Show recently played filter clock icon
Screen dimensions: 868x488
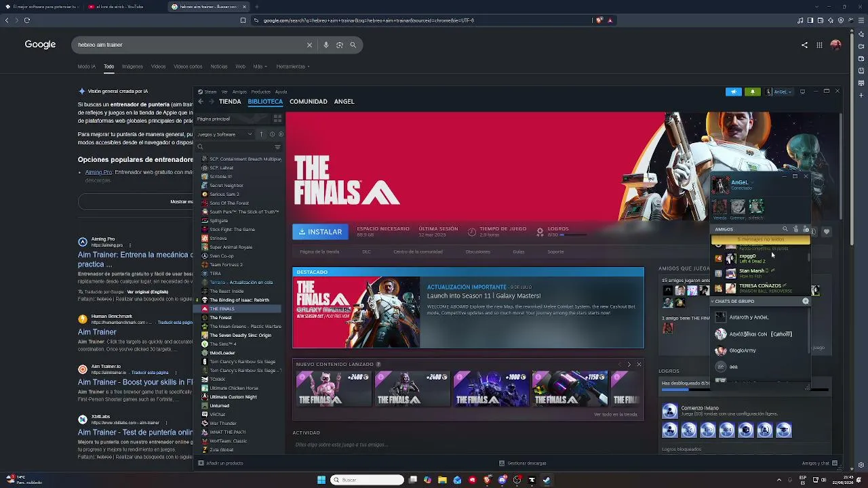click(x=273, y=134)
